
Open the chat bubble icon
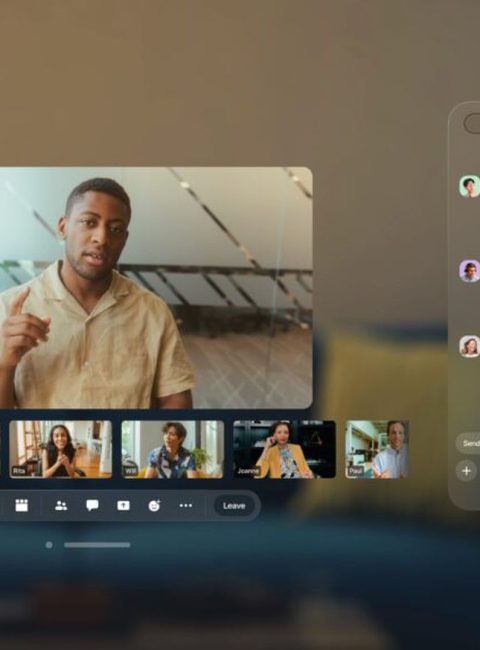[x=92, y=505]
